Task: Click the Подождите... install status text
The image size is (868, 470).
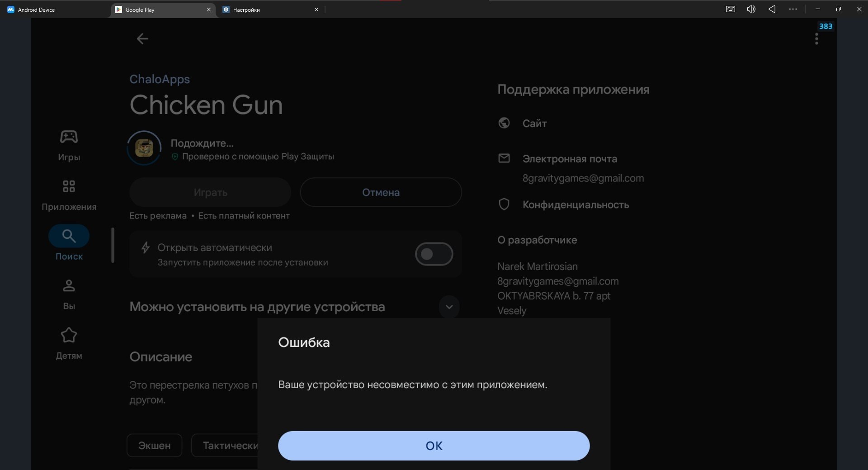Action: coord(202,143)
